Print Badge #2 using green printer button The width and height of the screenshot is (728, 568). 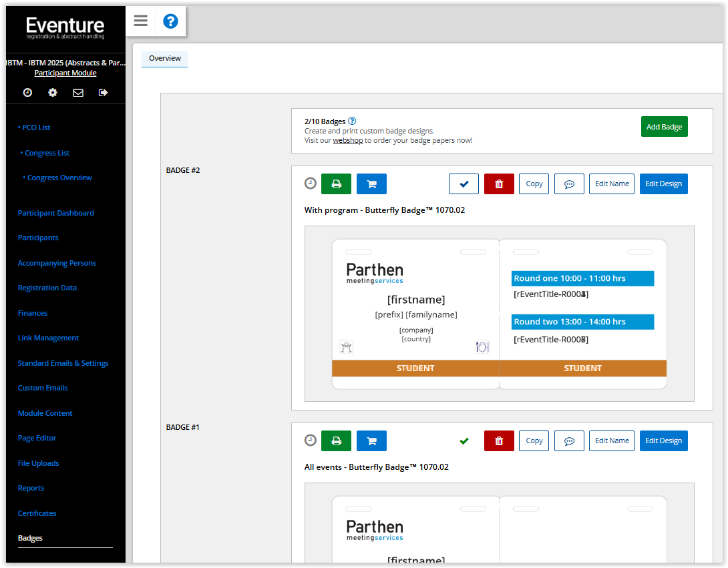coord(336,184)
